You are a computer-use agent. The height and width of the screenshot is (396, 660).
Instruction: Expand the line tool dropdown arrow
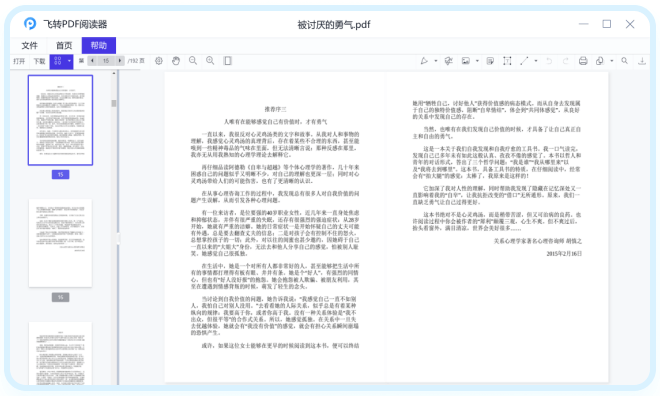tap(536, 61)
